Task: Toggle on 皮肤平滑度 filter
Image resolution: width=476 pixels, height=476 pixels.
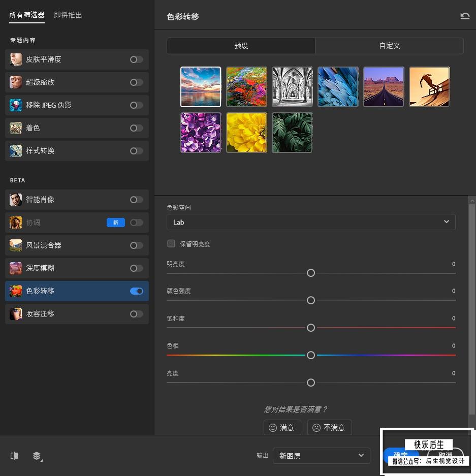Action: point(136,59)
